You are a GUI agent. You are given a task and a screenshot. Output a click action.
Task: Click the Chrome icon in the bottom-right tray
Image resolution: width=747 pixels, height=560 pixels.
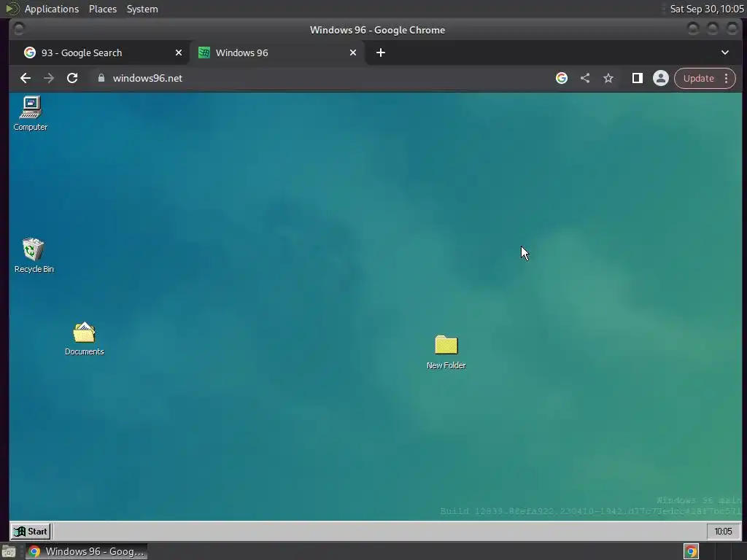691,551
